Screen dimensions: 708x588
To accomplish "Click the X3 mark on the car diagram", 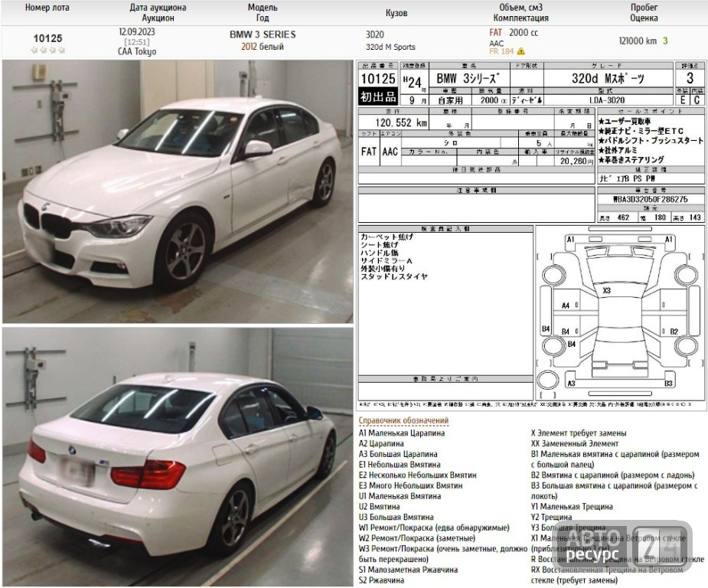I will tap(606, 290).
